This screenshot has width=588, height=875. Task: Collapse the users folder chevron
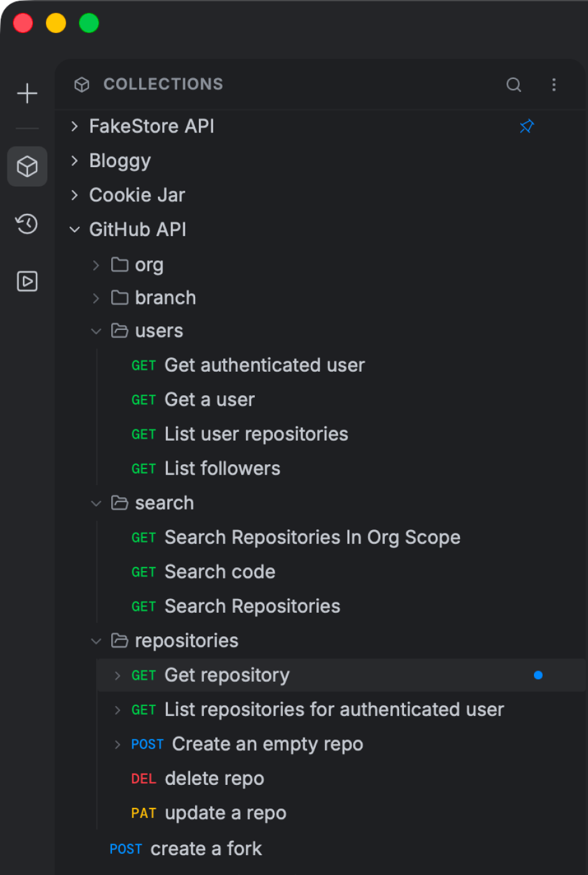click(x=96, y=331)
